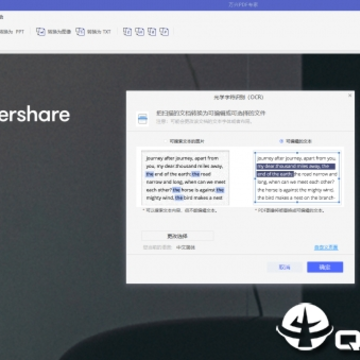The height and width of the screenshot is (360, 360).
Task: Open the 自定义页面 link in OCR dialog
Action: tap(326, 247)
